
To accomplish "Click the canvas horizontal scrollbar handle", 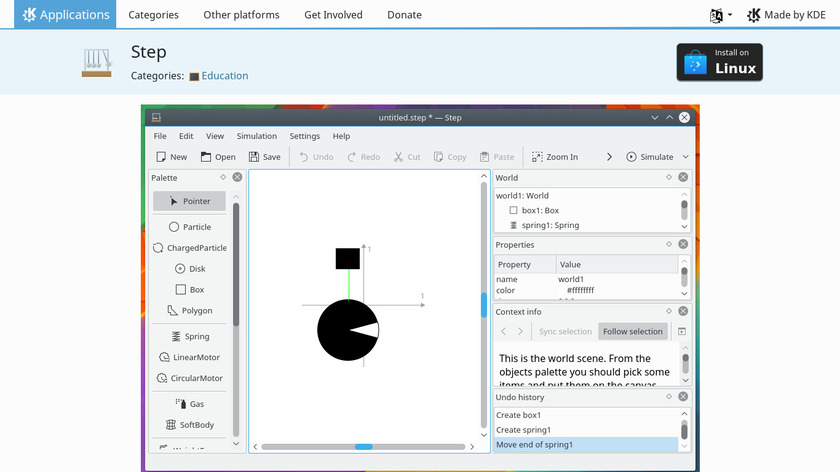I will click(x=364, y=446).
